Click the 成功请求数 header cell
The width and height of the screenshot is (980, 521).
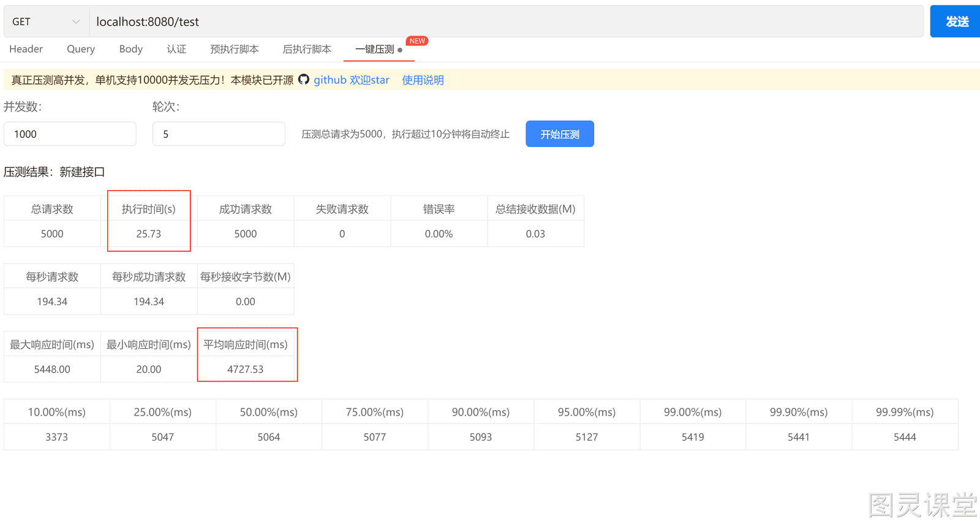pyautogui.click(x=246, y=209)
